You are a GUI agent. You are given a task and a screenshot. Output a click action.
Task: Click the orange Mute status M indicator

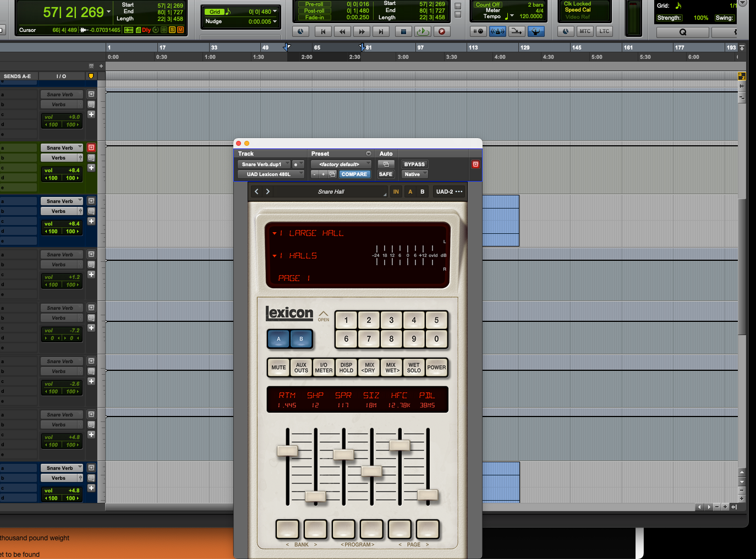tap(180, 30)
